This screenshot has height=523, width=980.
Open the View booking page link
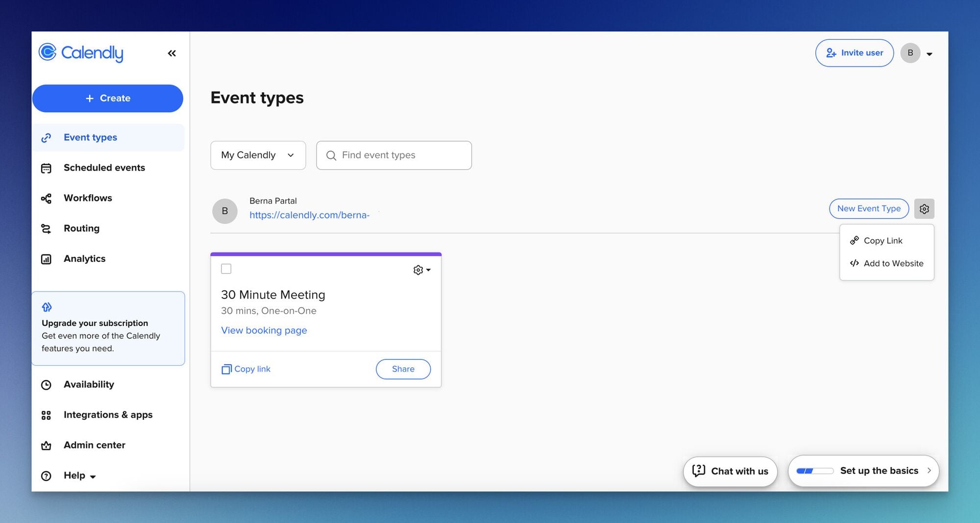264,330
